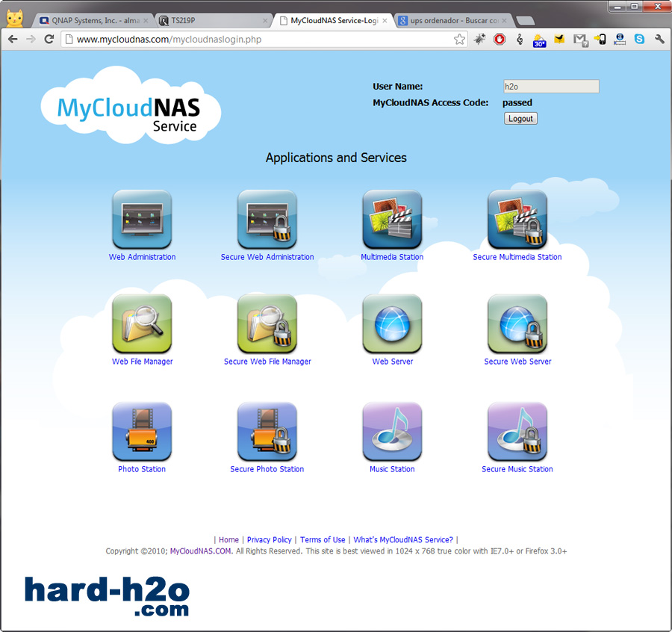Click the bug extension icon
This screenshot has width=672, height=632.
tap(479, 40)
